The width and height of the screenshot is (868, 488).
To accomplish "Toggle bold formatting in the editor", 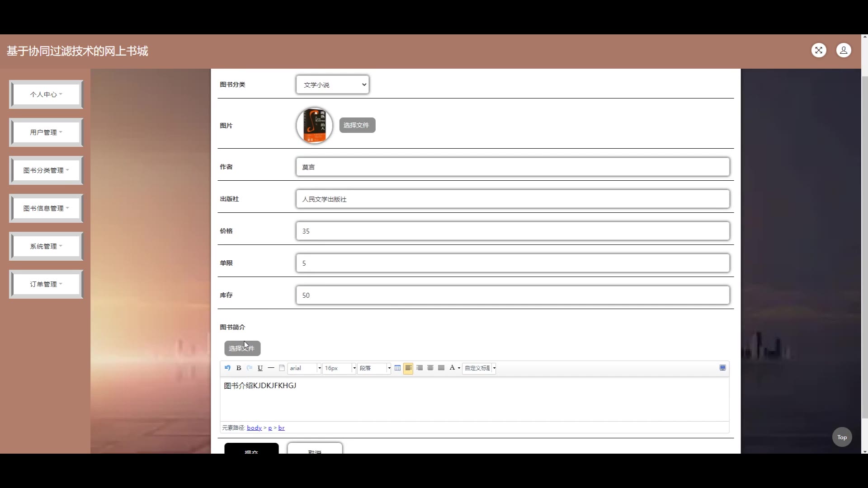I will click(239, 368).
